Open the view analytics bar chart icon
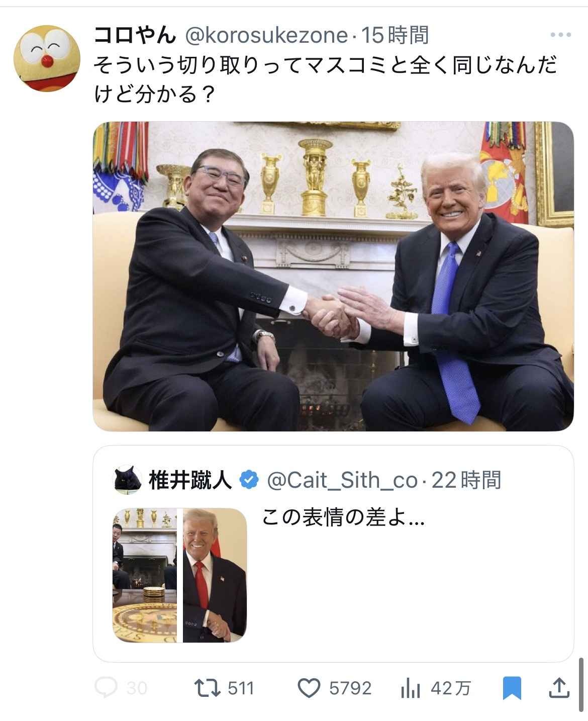This screenshot has width=588, height=721. (x=411, y=688)
